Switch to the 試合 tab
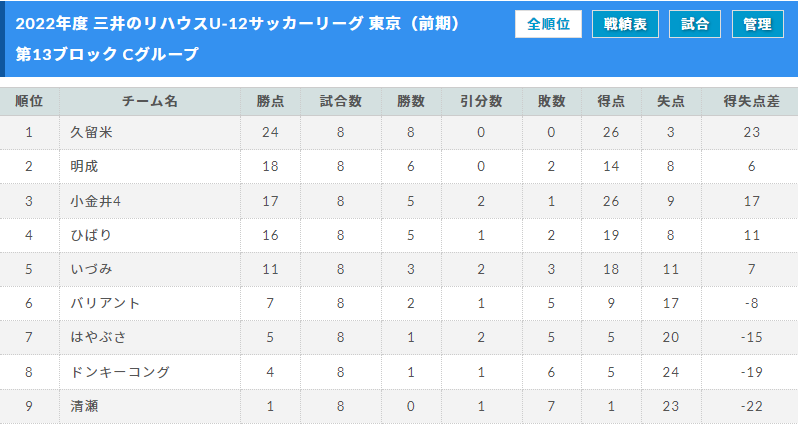The width and height of the screenshot is (798, 425). point(695,24)
